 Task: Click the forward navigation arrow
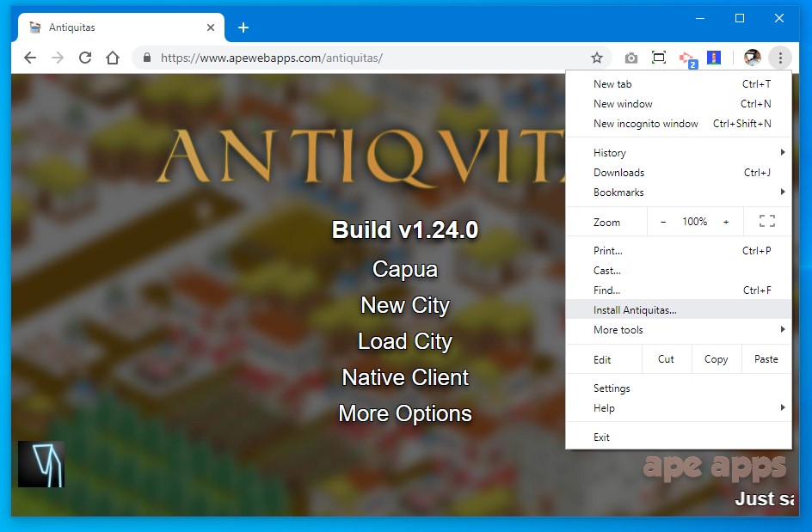click(x=58, y=58)
